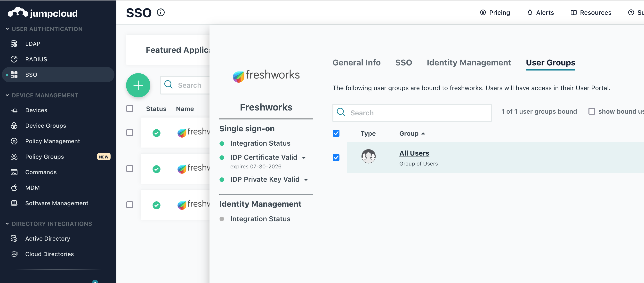Click the MDM apple icon
Screen dimensions: 644x283
point(14,188)
